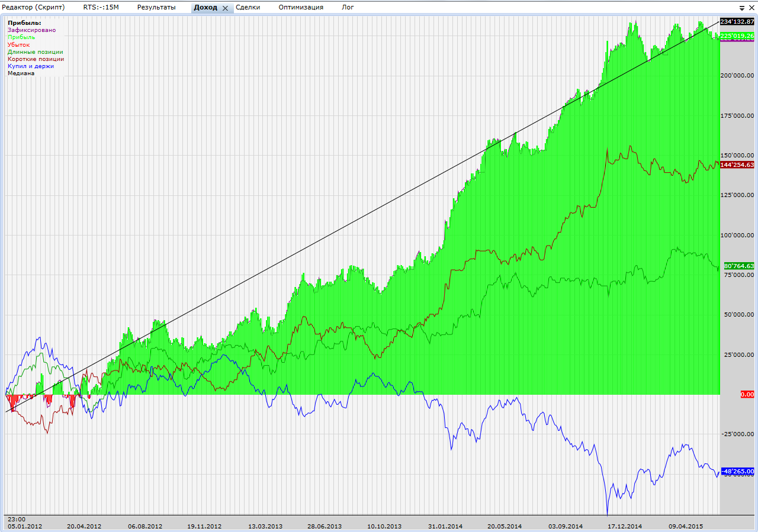Click the 125'000.00 axis value
Image resolution: width=758 pixels, height=532 pixels.
(737, 195)
